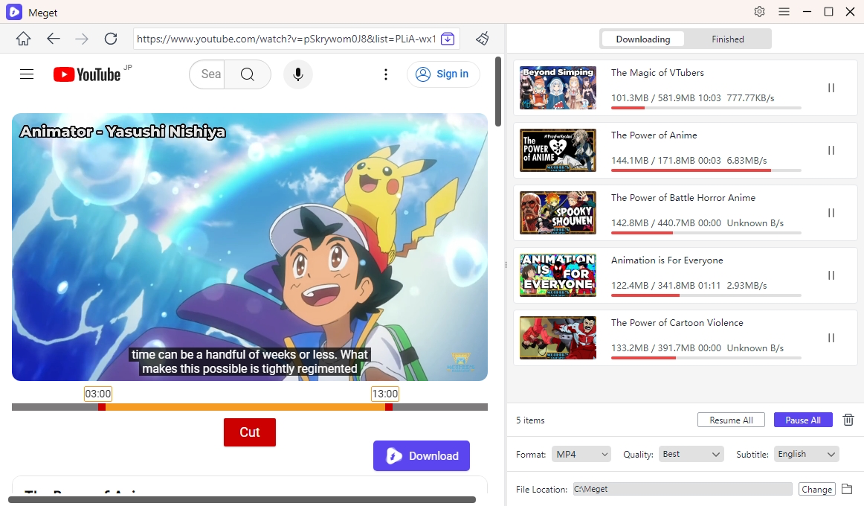
Task: Open the Quality dropdown showing Best
Action: coord(691,454)
